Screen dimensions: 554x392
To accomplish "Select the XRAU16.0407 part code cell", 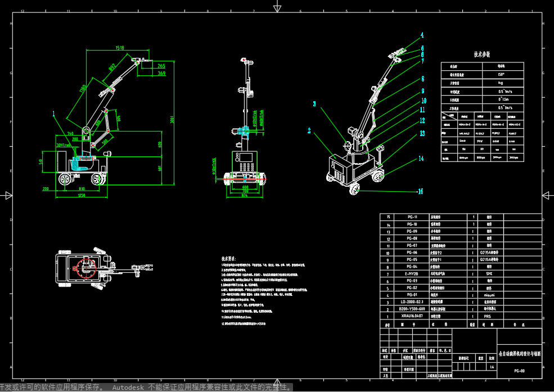I will click(x=412, y=316).
